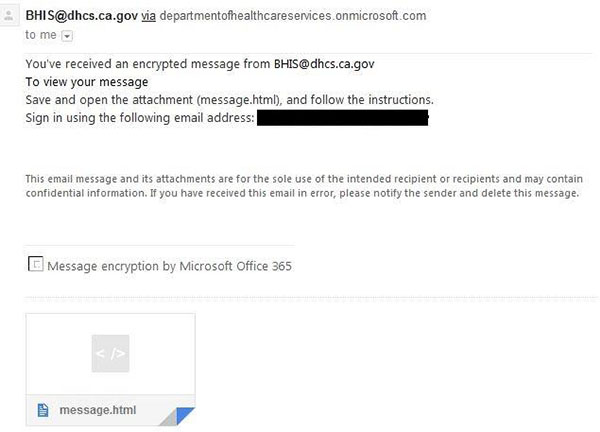Click the blue folded corner on the attachment card
Viewport: 600px width, 432px height.
[x=184, y=416]
